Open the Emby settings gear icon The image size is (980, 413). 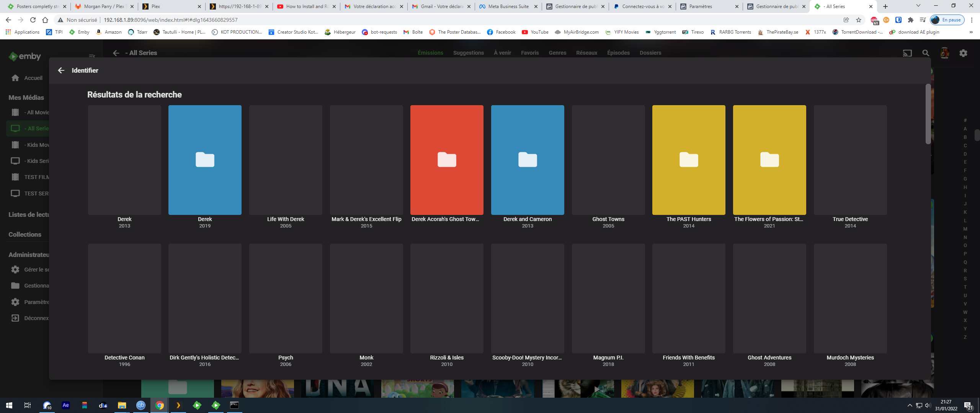[963, 53]
